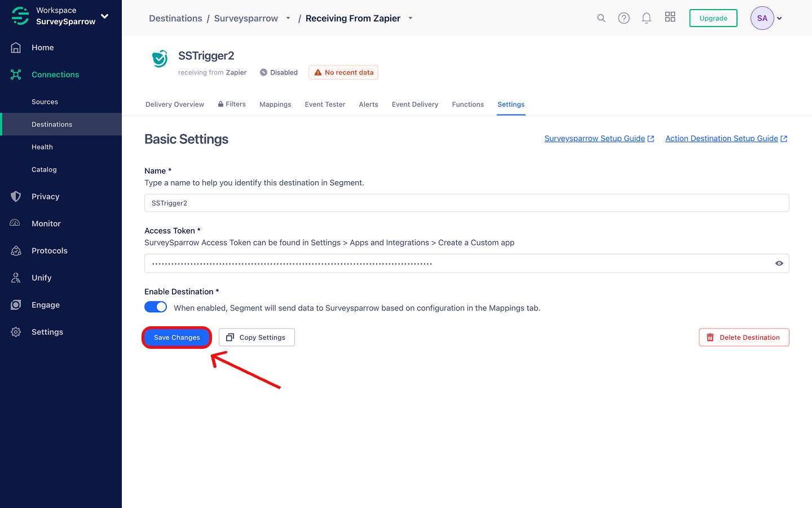Click the Delete Destination button

[744, 338]
